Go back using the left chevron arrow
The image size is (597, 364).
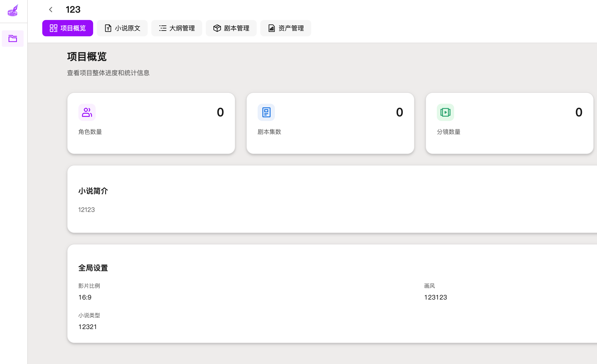coord(51,10)
